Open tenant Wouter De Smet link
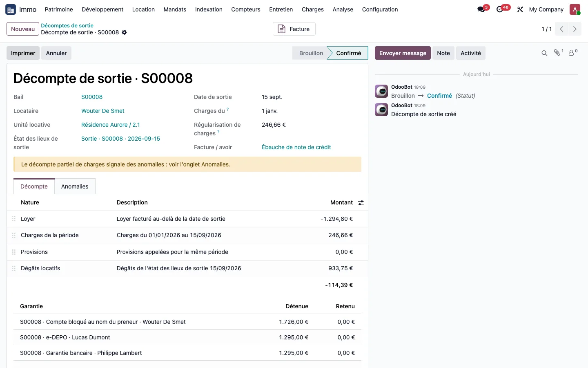Viewport: 588px width, 368px height. pos(103,111)
